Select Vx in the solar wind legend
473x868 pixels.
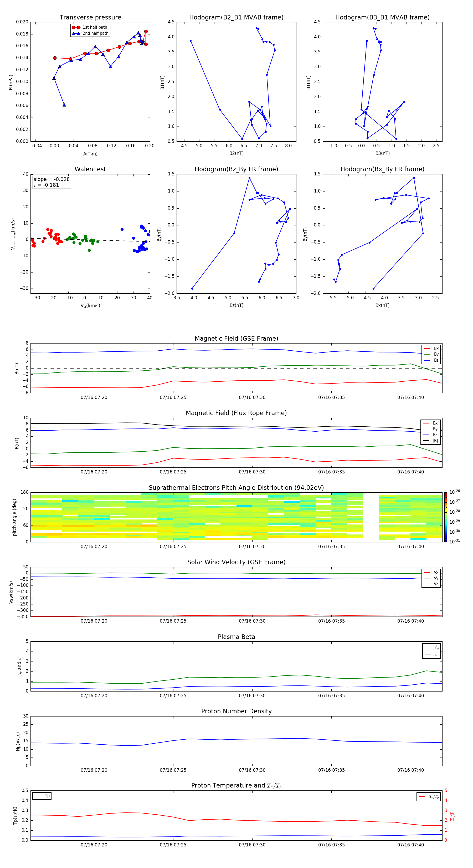tap(431, 572)
